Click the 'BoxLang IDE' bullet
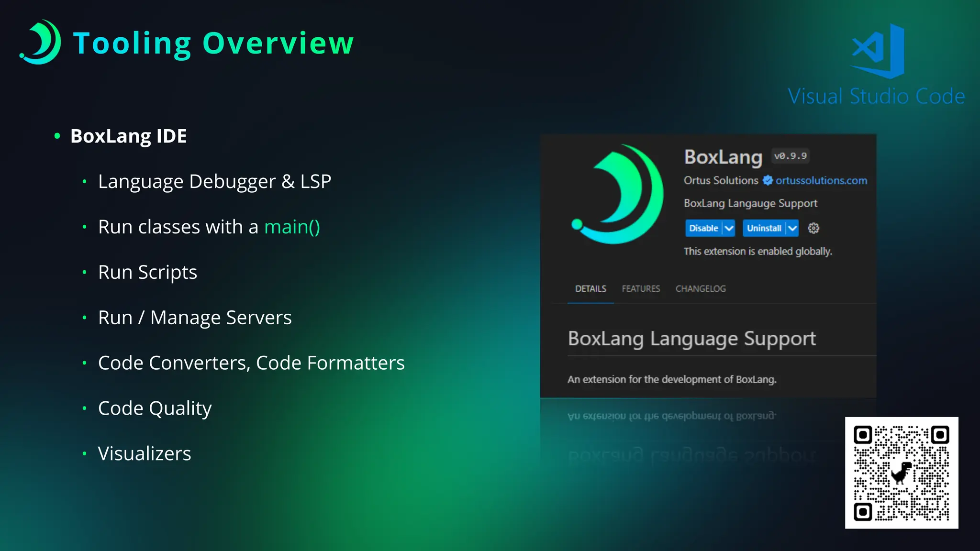The image size is (980, 551). click(128, 136)
